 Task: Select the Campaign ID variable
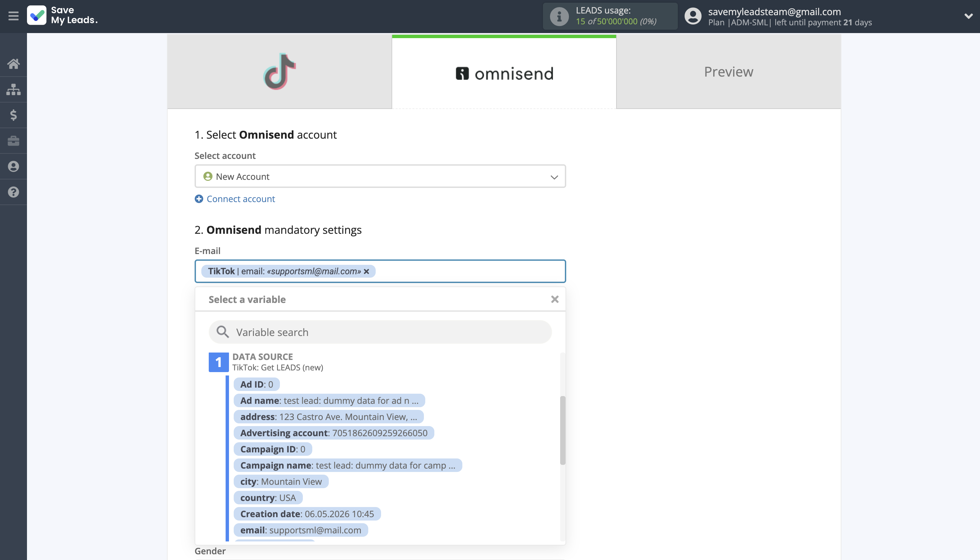272,449
